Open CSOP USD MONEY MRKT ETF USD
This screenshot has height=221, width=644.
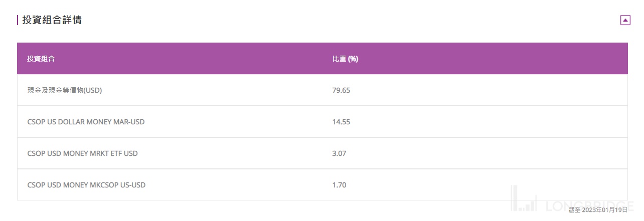coord(82,153)
